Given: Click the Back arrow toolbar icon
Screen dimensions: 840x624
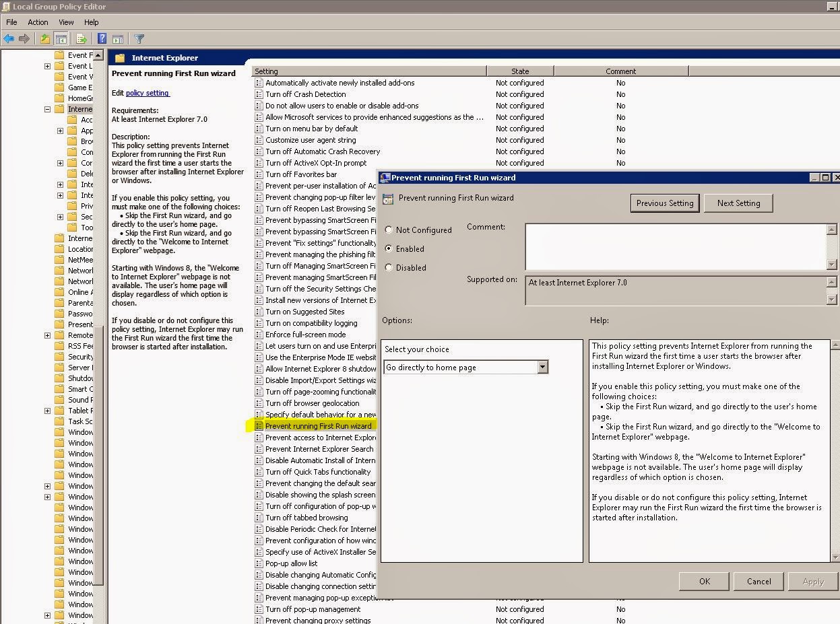Looking at the screenshot, I should tap(9, 39).
